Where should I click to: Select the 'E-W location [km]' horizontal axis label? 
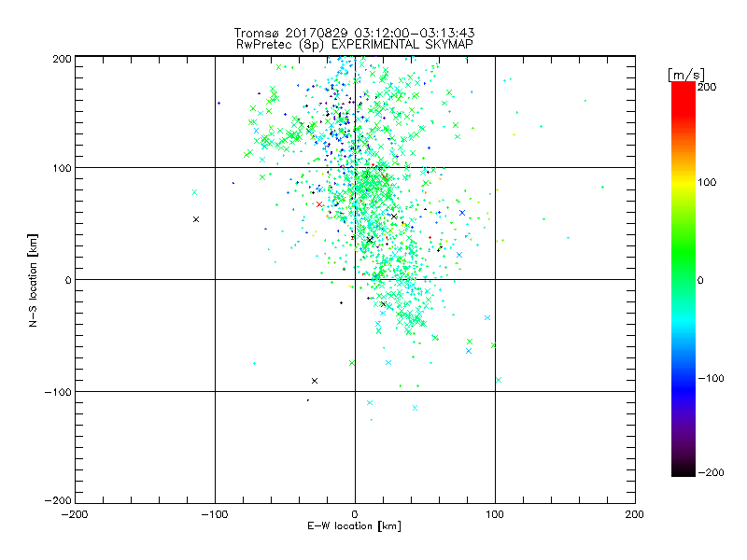(x=354, y=526)
